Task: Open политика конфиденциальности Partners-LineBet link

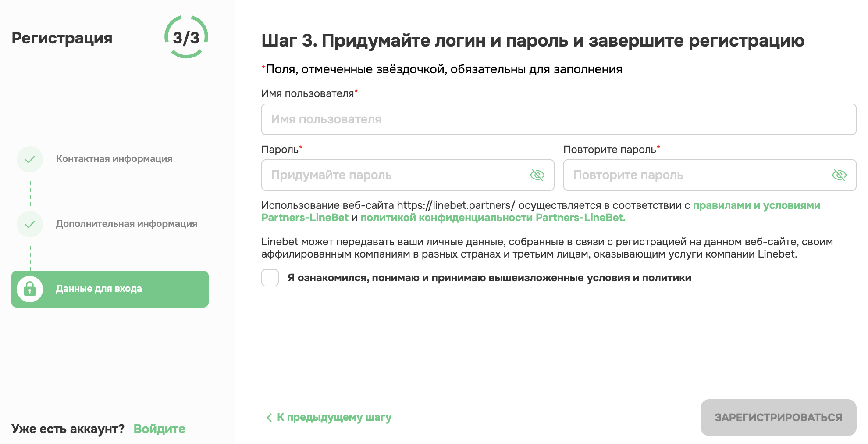Action: [492, 218]
